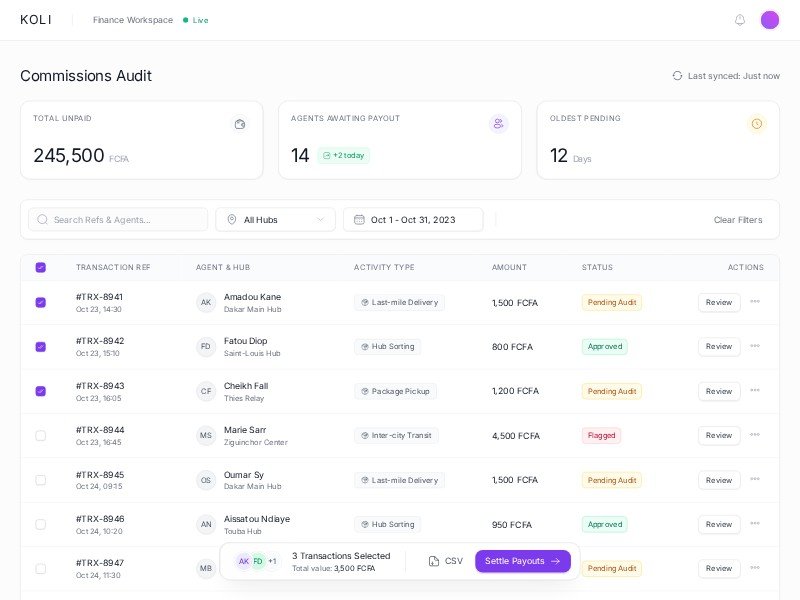
Task: Click Clear Filters link
Action: click(x=738, y=220)
